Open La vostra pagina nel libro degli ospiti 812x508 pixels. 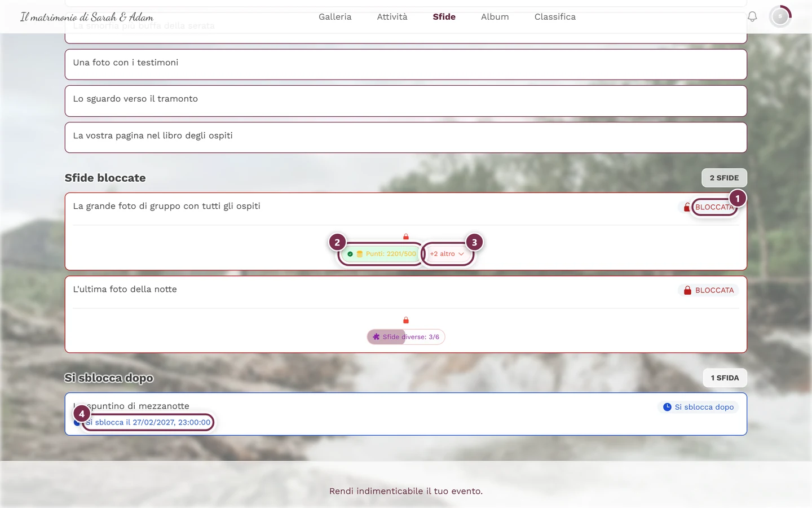click(x=406, y=138)
